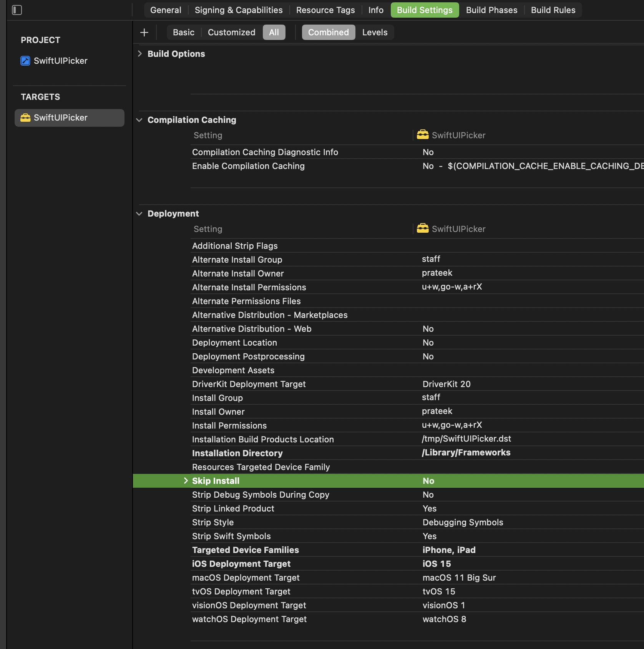
Task: Switch to the Resource Tags tab
Action: 325,10
